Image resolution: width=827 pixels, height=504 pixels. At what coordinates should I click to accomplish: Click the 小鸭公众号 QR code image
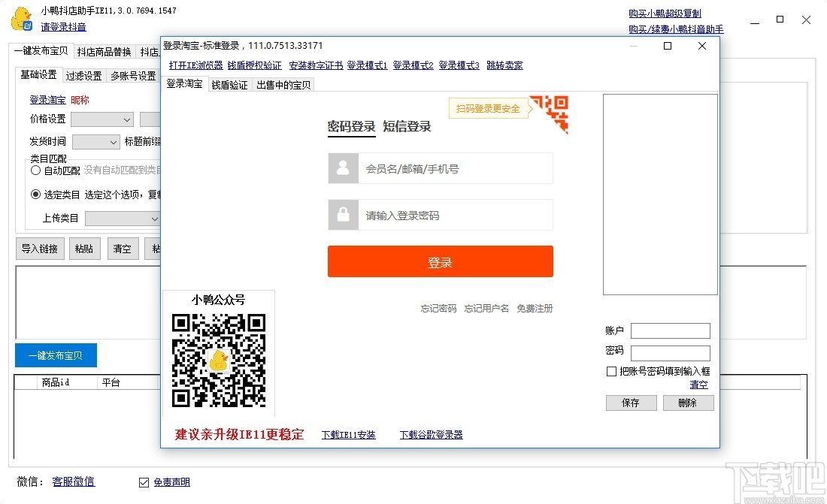pyautogui.click(x=219, y=361)
